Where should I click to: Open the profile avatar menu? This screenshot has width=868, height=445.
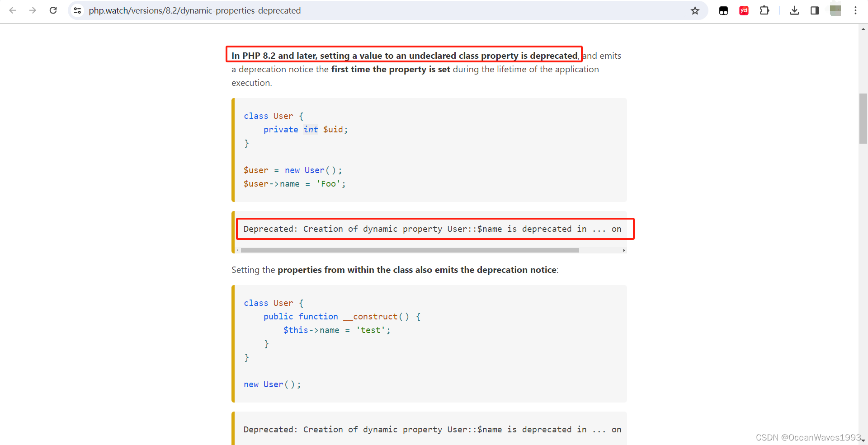835,10
